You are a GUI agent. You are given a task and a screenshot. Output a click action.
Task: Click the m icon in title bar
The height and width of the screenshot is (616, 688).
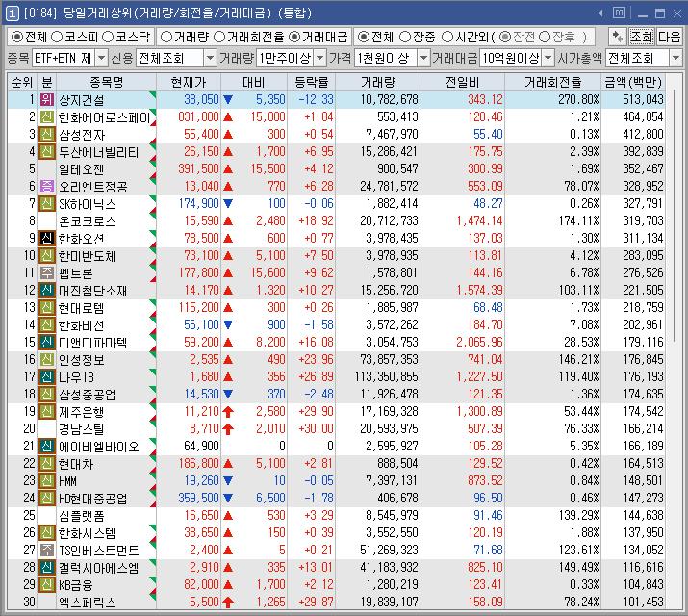point(619,13)
